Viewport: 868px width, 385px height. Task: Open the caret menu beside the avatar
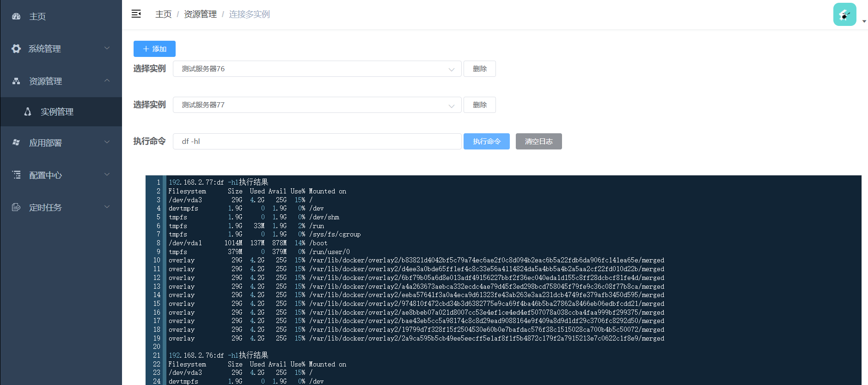864,21
